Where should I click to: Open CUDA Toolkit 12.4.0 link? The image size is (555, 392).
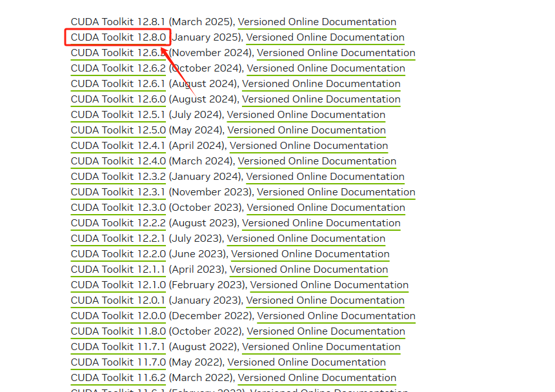pyautogui.click(x=118, y=161)
